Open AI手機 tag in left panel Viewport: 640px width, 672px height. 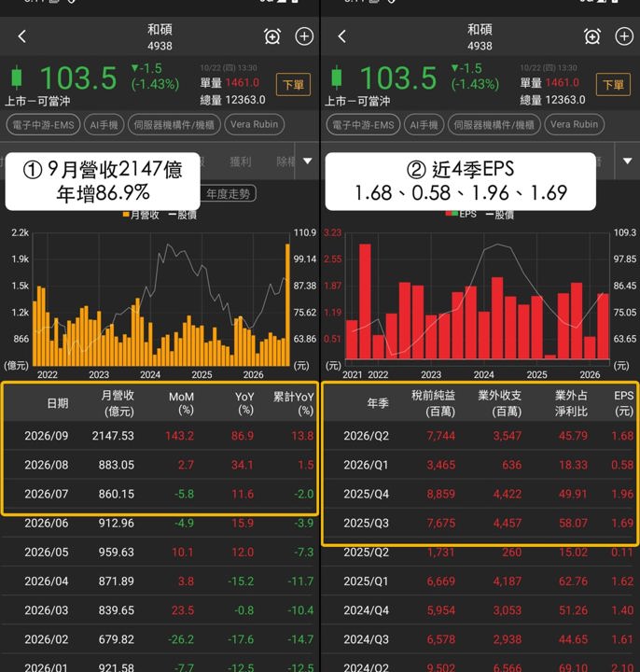coord(104,125)
